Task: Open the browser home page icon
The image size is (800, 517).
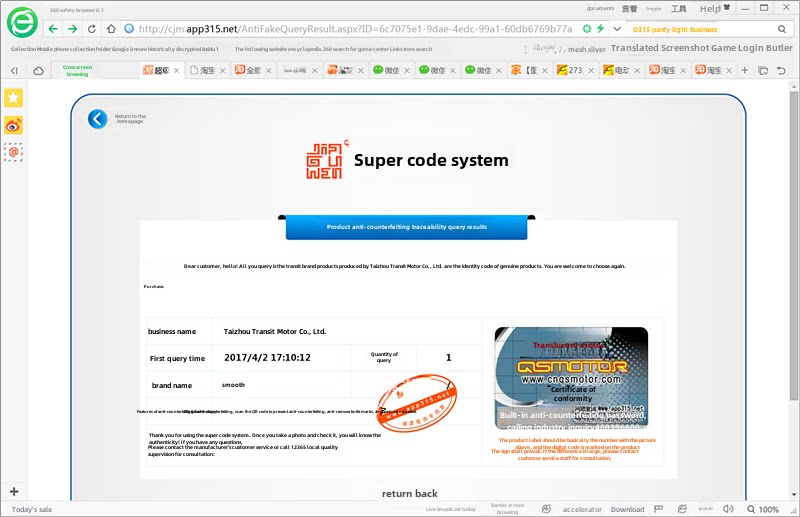Action: click(x=111, y=29)
